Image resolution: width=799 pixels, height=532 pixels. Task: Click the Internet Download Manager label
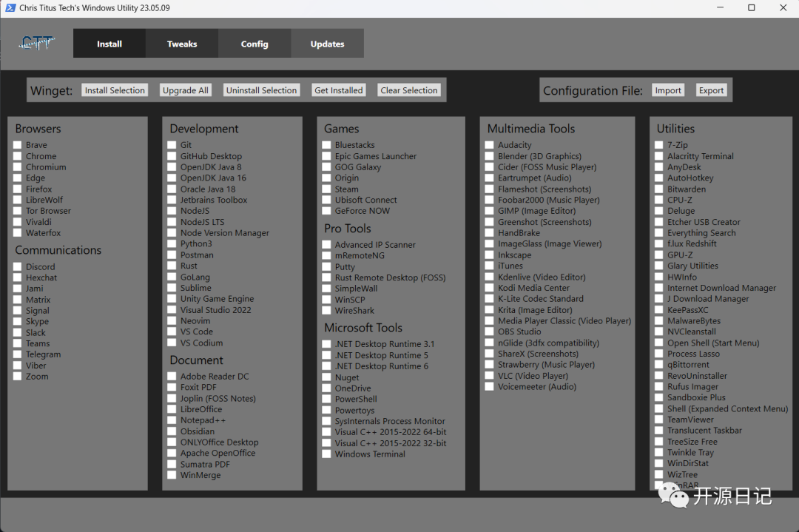[x=721, y=288]
